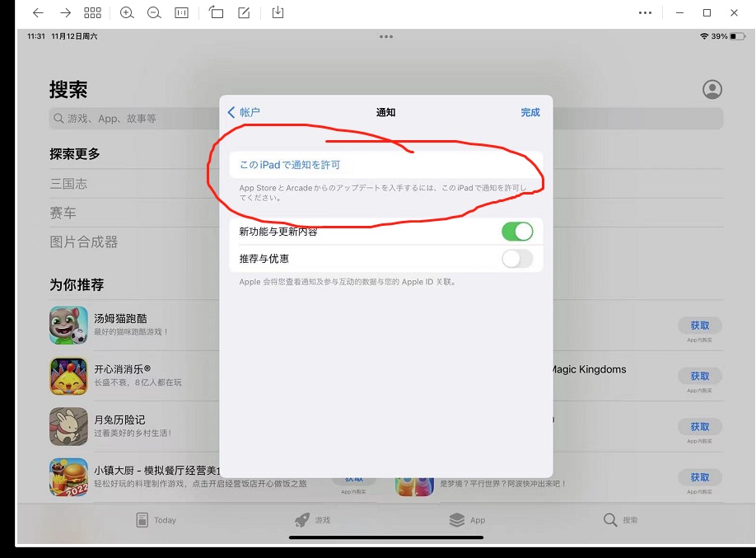Edit the image with pencil icon

click(x=244, y=13)
